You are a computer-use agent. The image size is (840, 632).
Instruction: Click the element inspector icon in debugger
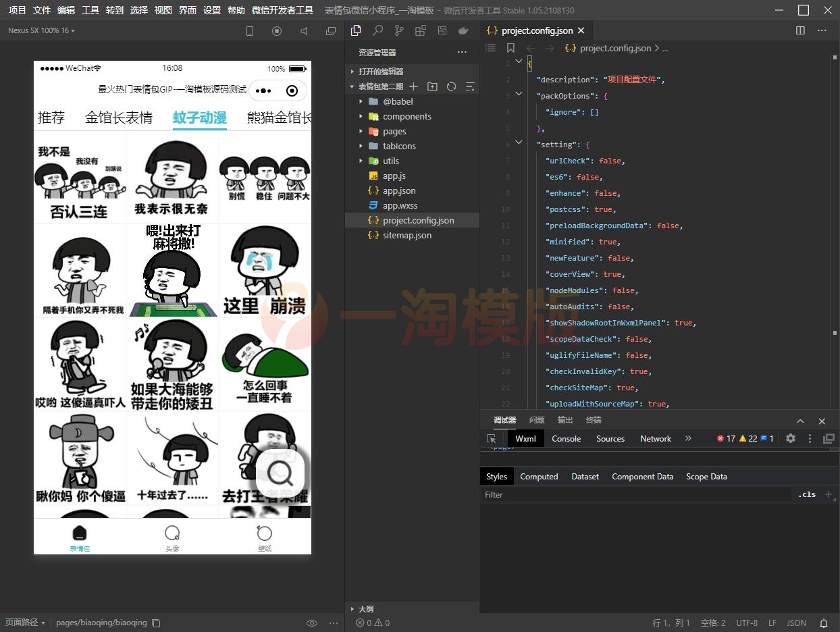pos(491,439)
